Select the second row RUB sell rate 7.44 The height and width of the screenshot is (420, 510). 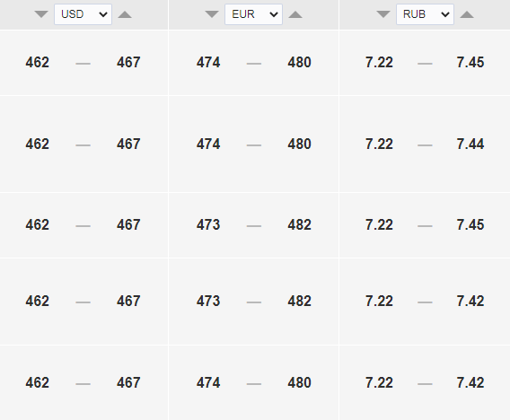pos(470,144)
